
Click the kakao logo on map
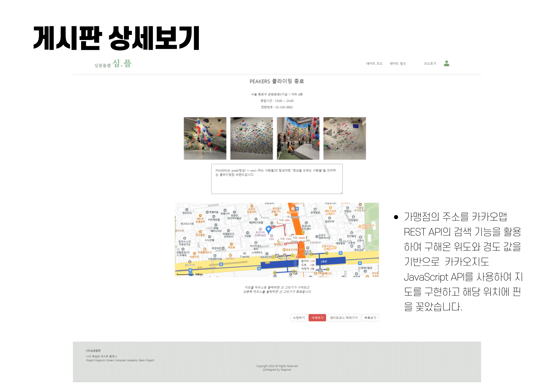pyautogui.click(x=199, y=274)
